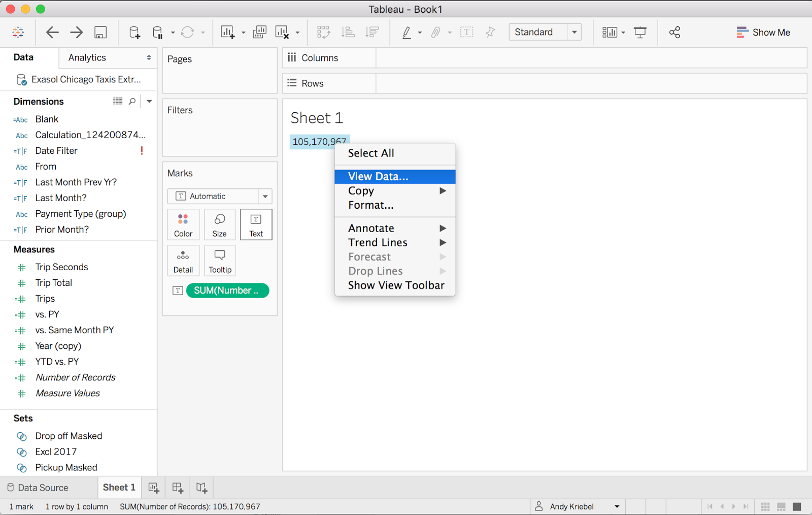Screen dimensions: 812x515
Task: Click new worksheet tab icon at bottom
Action: [x=154, y=488]
